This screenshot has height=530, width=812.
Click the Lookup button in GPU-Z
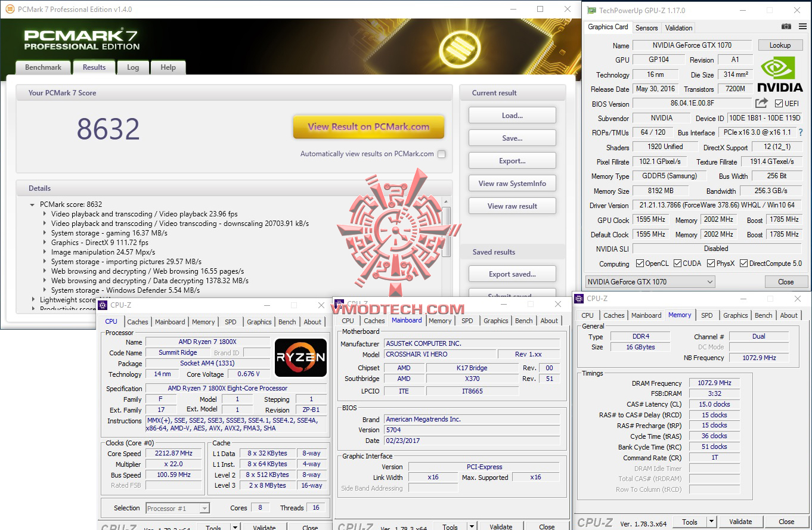(780, 45)
